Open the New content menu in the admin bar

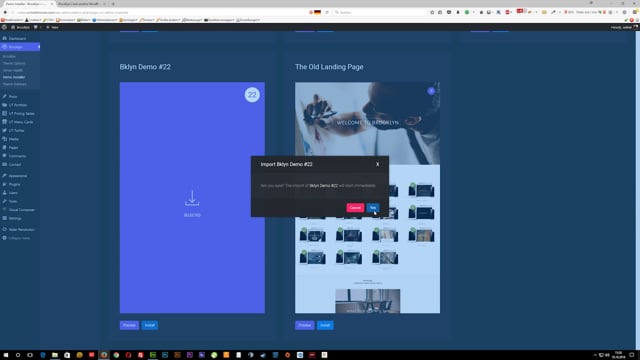pos(52,27)
